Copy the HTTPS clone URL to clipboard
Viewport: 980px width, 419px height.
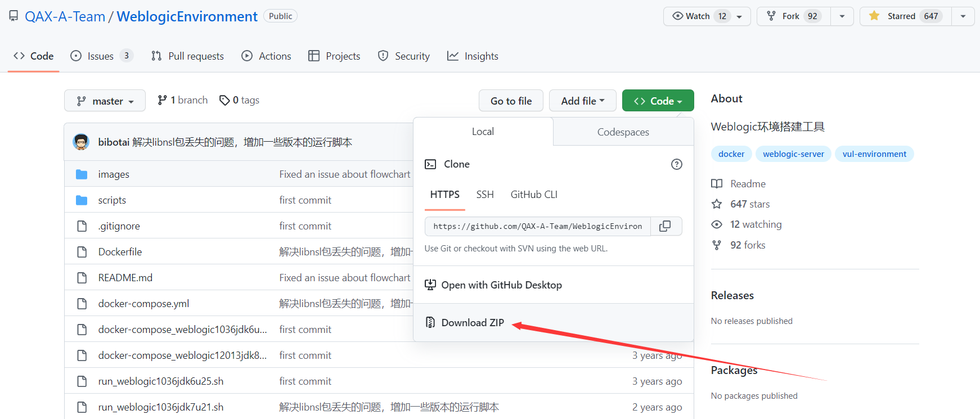(x=666, y=226)
